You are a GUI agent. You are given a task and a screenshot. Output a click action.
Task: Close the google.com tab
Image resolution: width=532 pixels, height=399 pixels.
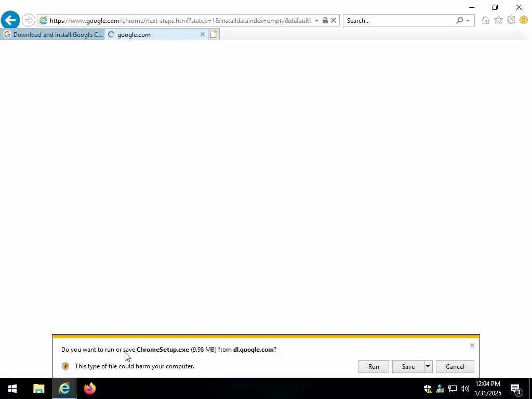[203, 34]
